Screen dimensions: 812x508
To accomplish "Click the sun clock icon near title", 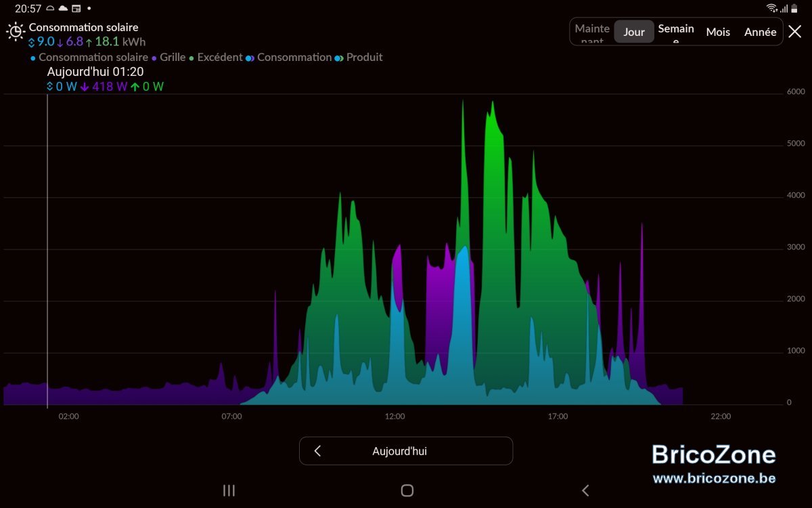I will (15, 31).
